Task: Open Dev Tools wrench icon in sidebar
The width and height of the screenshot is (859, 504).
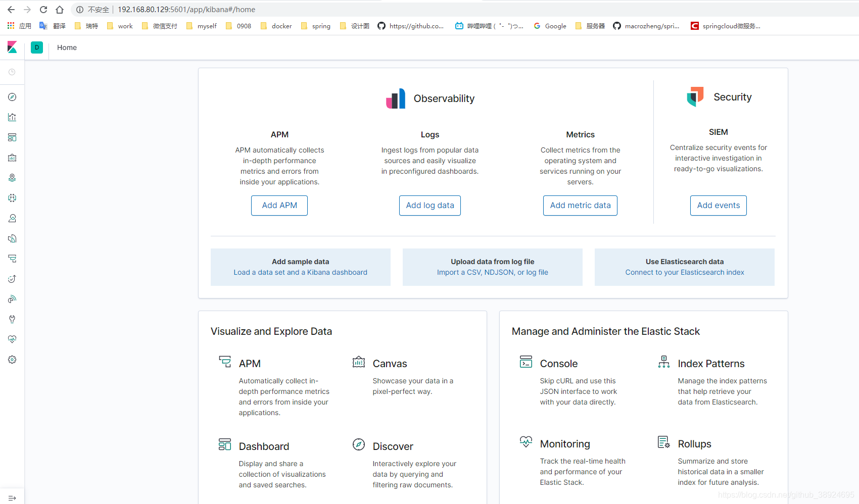Action: click(12, 319)
